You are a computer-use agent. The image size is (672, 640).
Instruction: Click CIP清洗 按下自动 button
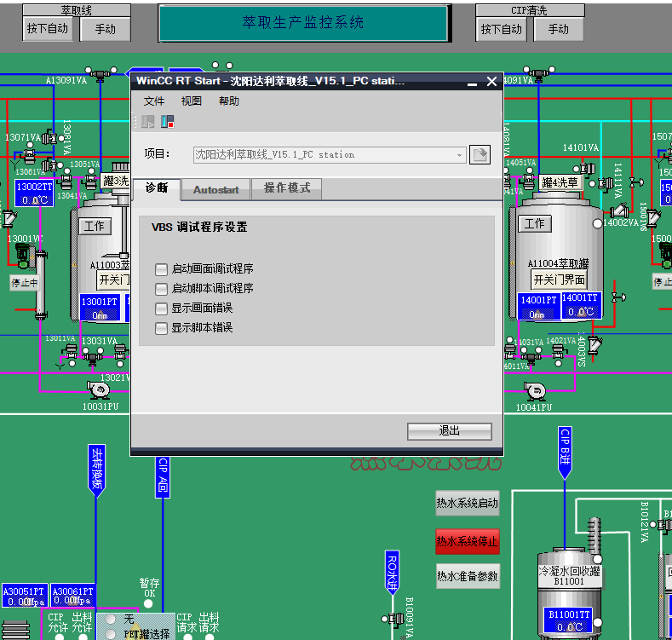coord(502,29)
